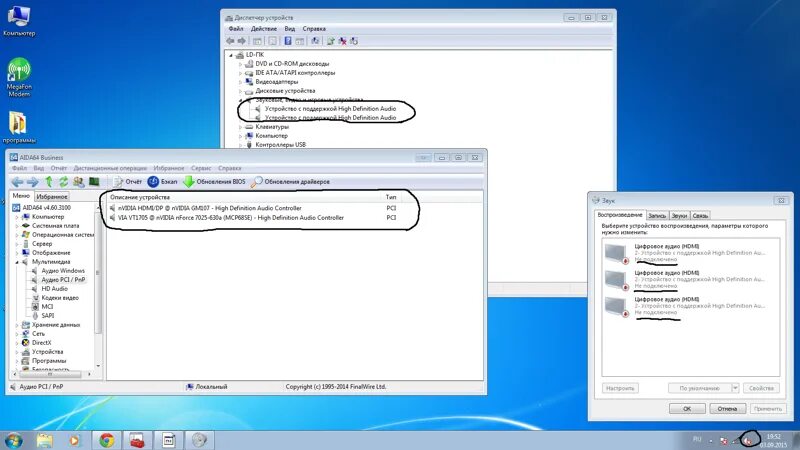Expand DVD и CD-ROM дисководы in Device Manager
Screen dimensions: 800x450
coord(240,64)
